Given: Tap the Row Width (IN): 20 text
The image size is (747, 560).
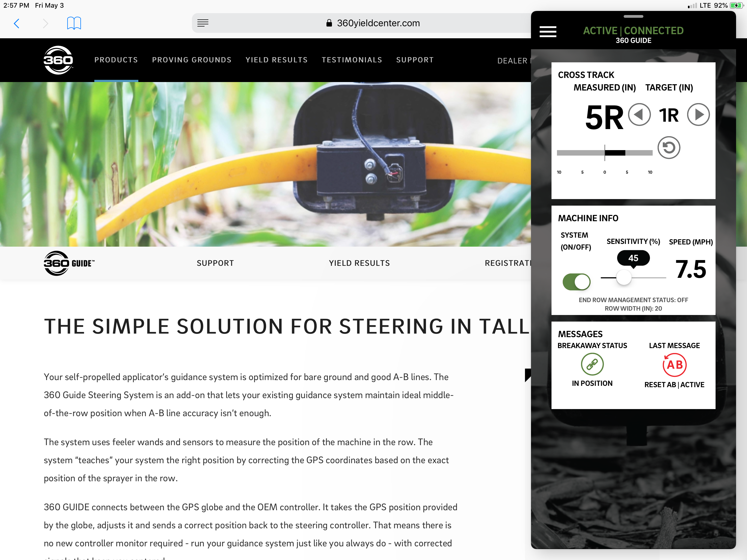Looking at the screenshot, I should tap(633, 308).
